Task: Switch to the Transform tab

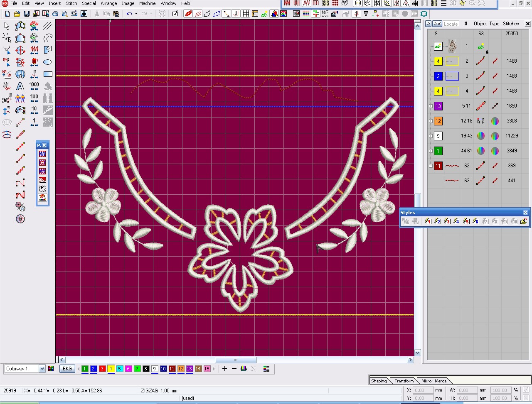Action: pos(404,381)
